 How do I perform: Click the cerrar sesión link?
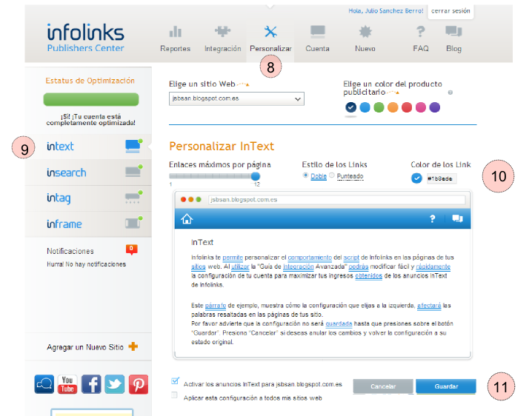tap(450, 11)
